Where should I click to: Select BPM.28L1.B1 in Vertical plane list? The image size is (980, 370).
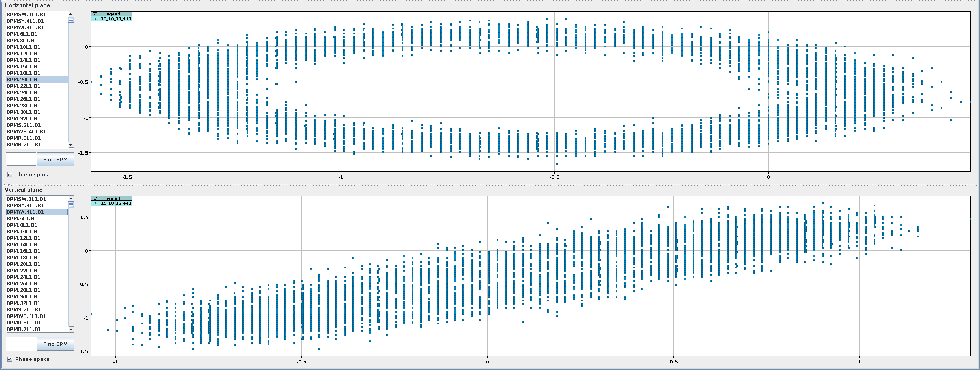point(37,290)
